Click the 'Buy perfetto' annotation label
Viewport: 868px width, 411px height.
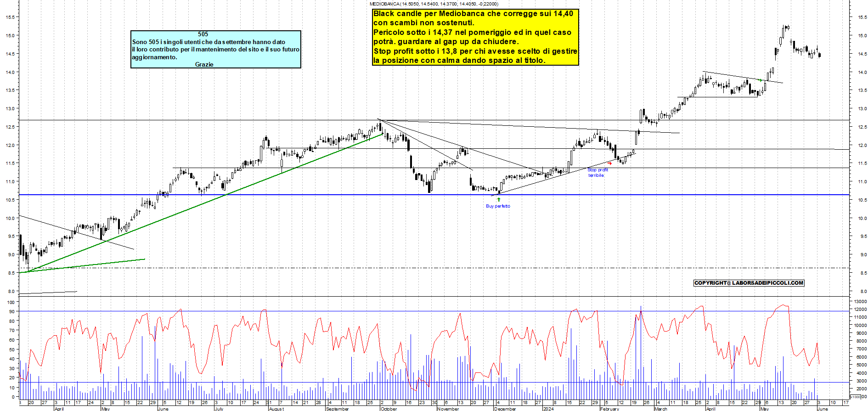[498, 206]
